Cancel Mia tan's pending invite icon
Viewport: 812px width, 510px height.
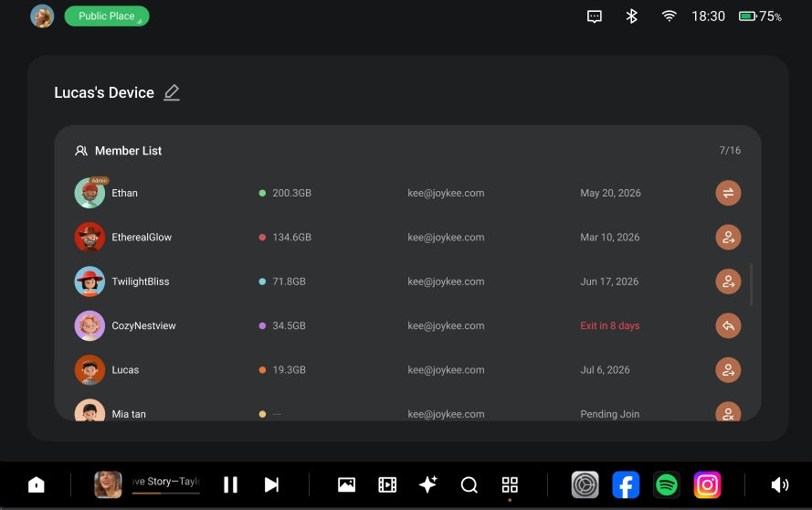[x=728, y=412]
